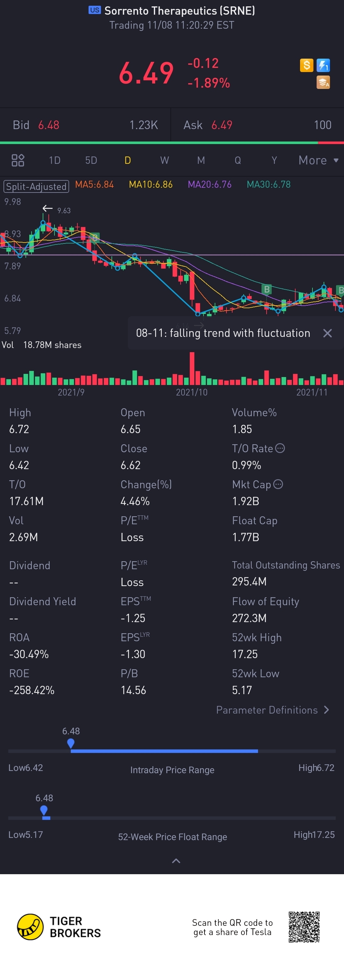
Task: Tap the MA30:6.78 indicator label
Action: pyautogui.click(x=269, y=185)
